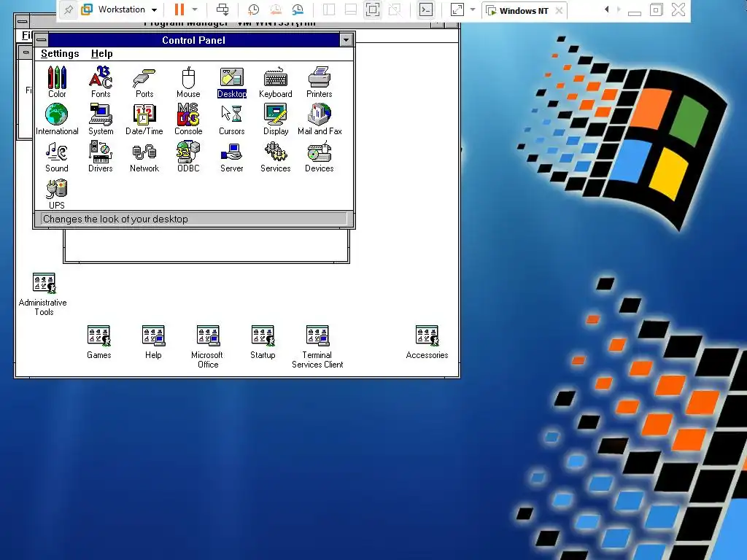Open the Drivers icon
This screenshot has width=747, height=560.
[x=101, y=156]
